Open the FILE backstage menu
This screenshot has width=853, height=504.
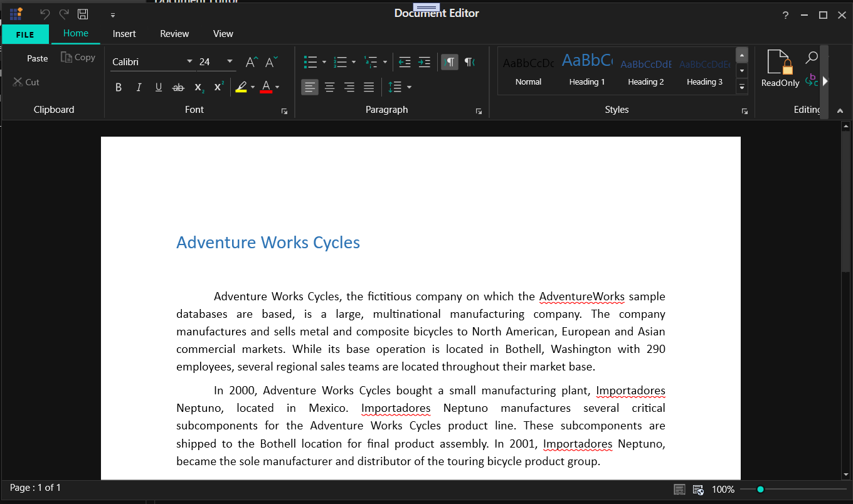click(x=25, y=34)
